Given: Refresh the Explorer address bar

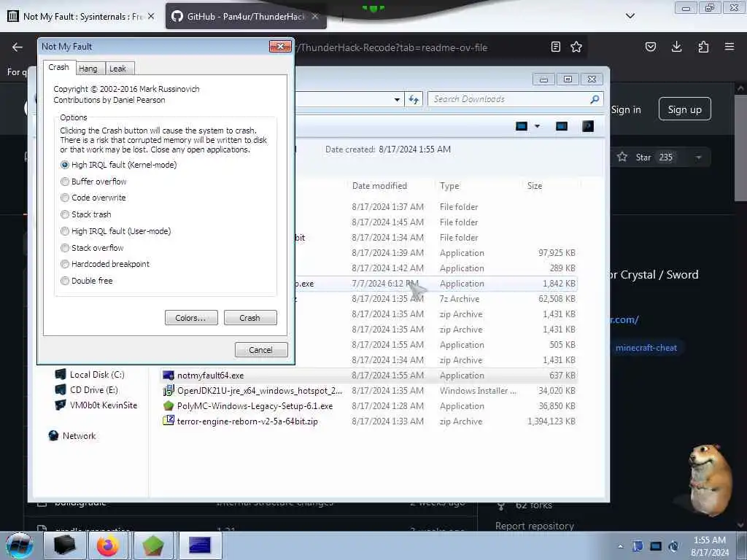Looking at the screenshot, I should point(414,99).
